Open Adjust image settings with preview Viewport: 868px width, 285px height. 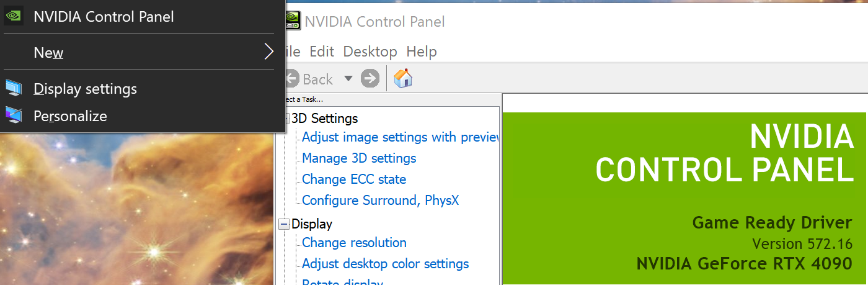(x=400, y=137)
